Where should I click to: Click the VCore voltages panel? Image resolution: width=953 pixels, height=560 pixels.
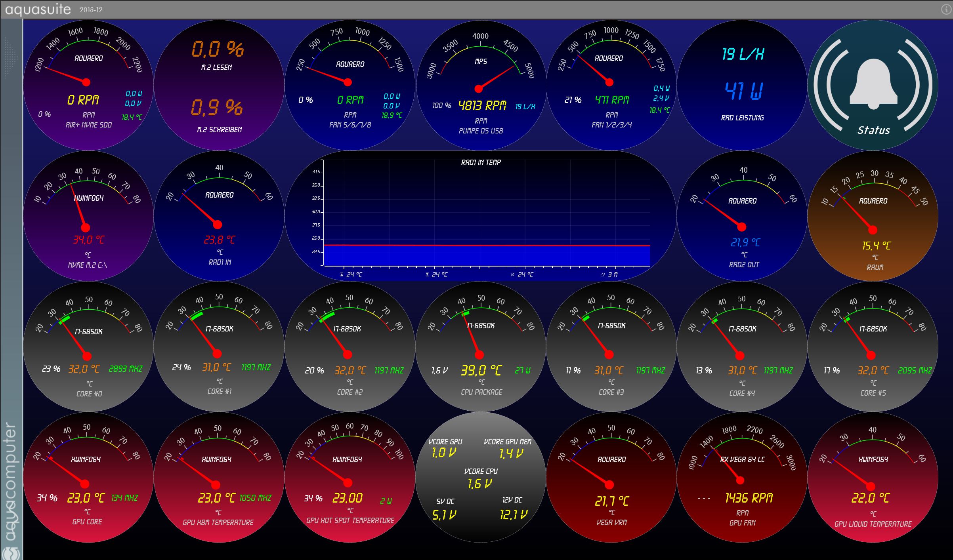pyautogui.click(x=481, y=477)
